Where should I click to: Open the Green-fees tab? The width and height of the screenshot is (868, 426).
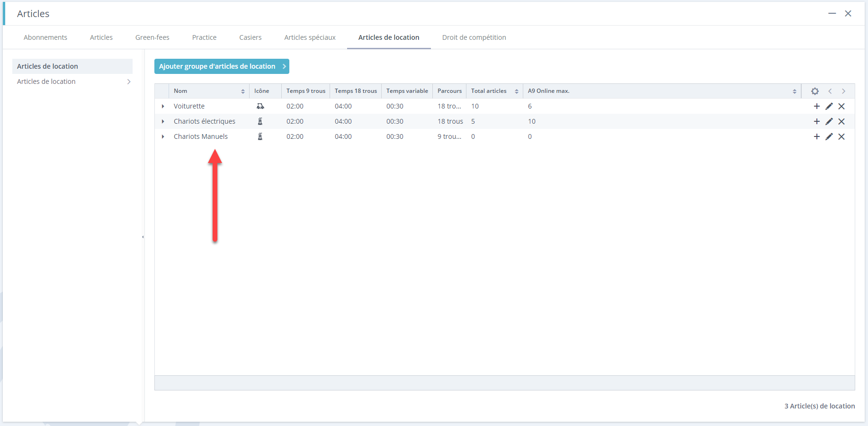(x=152, y=37)
